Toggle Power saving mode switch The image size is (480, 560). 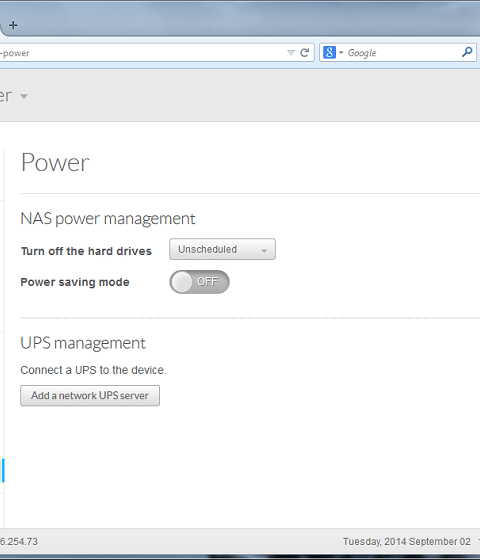tap(199, 282)
